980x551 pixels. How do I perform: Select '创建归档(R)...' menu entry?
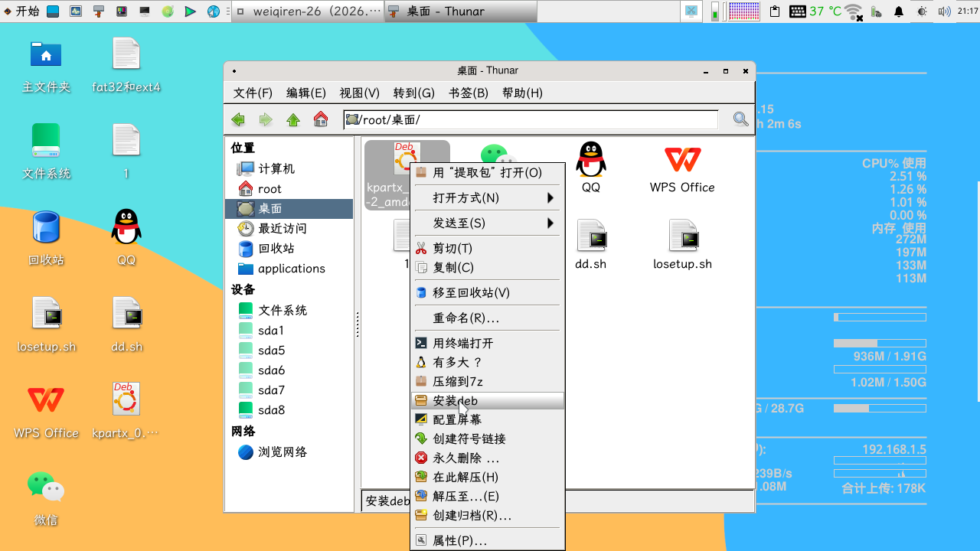488,515
